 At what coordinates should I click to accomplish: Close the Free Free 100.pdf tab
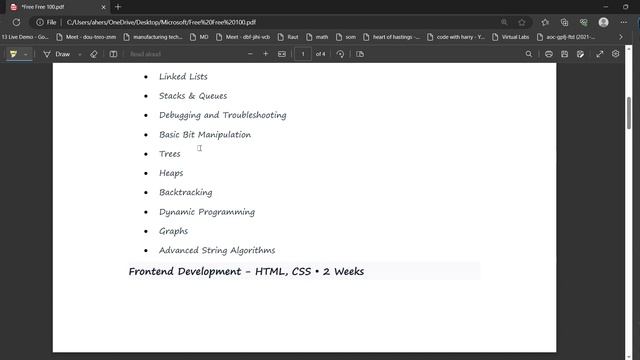(103, 7)
